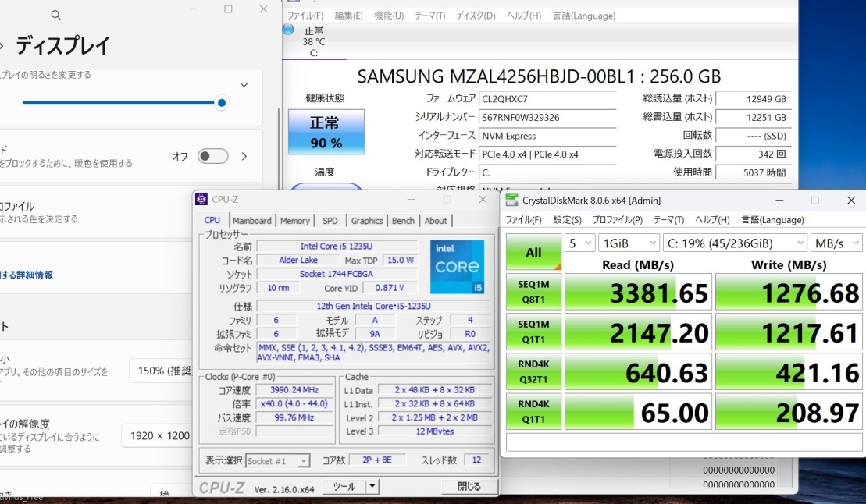This screenshot has width=866, height=504.
Task: Open search with the magnifier icon
Action: click(x=55, y=15)
